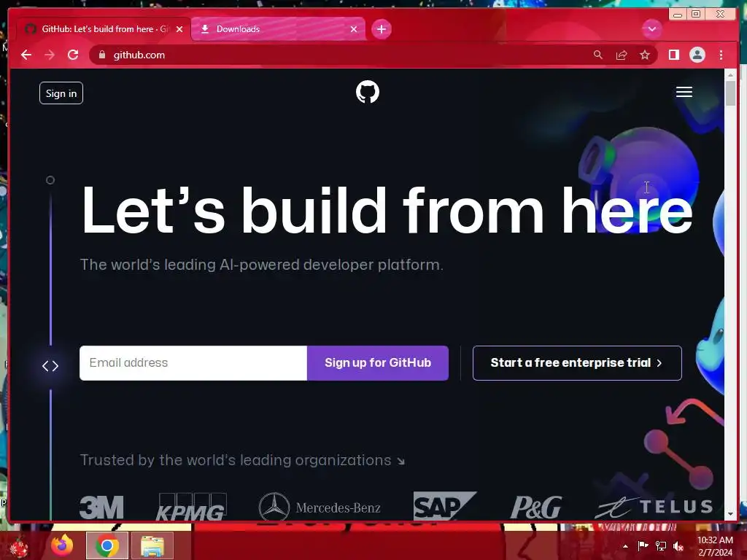This screenshot has height=560, width=747.
Task: Click the 'Let's build from here' heading
Action: point(387,211)
